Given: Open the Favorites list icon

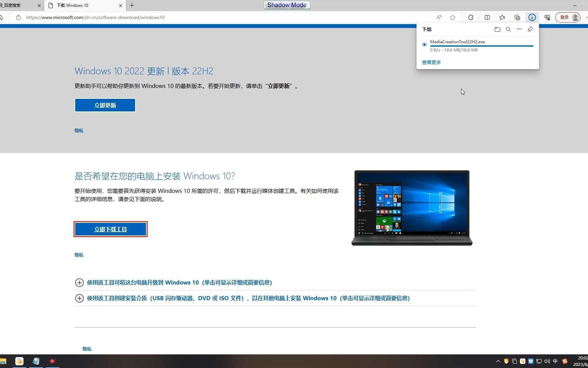Looking at the screenshot, I should tap(502, 17).
